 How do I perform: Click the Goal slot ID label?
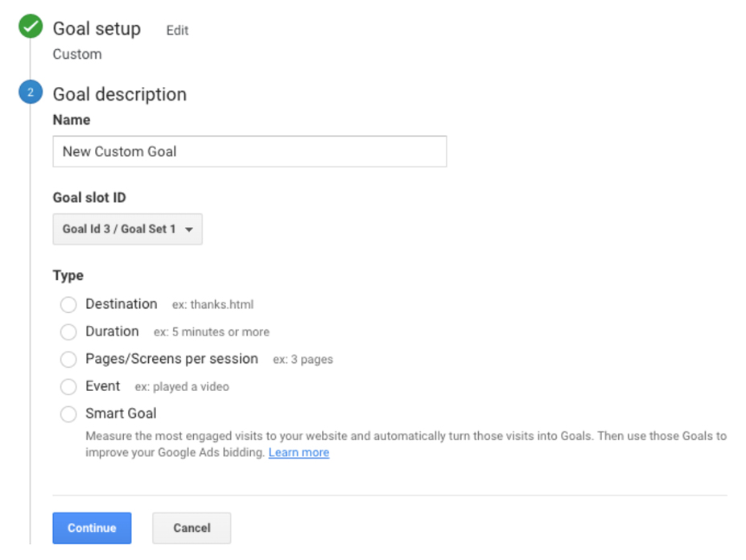pyautogui.click(x=89, y=197)
